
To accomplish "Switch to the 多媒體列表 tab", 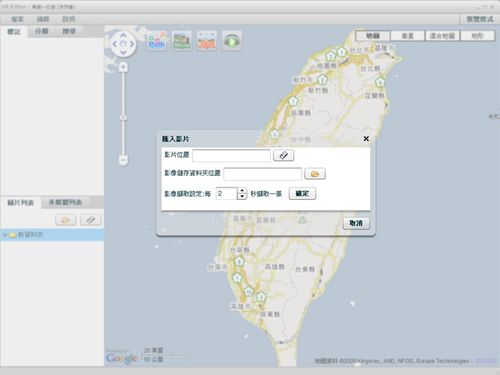I will [65, 202].
